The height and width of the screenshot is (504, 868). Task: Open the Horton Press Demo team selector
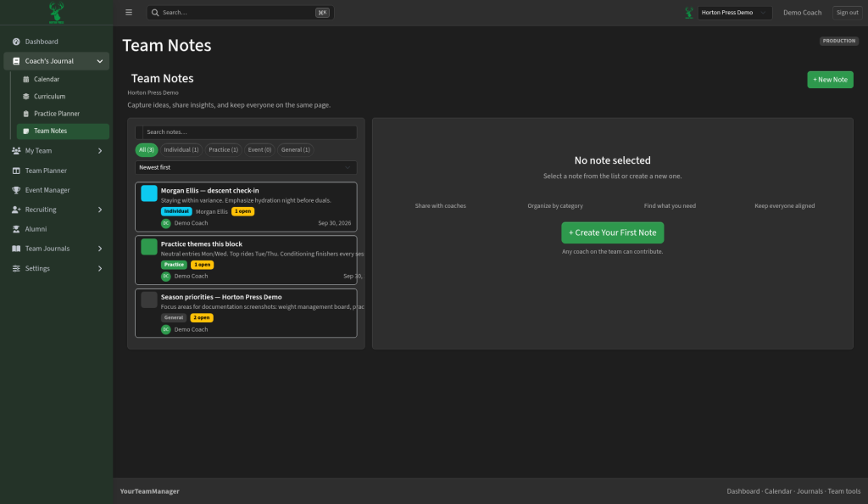coord(735,13)
